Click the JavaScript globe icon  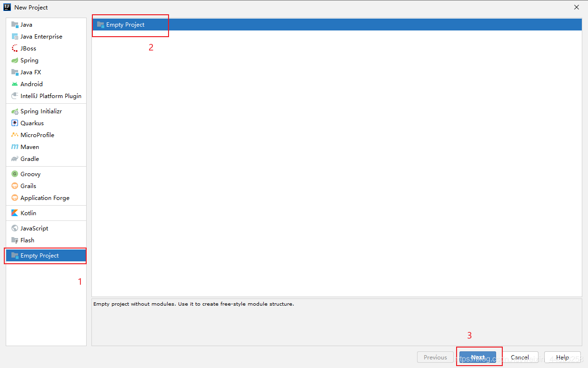tap(15, 228)
